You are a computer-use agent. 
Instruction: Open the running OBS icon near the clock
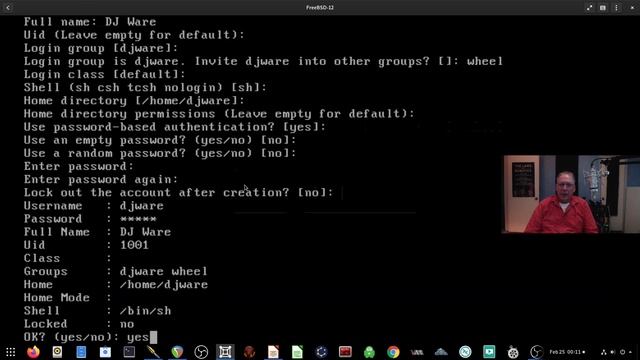tap(537, 352)
